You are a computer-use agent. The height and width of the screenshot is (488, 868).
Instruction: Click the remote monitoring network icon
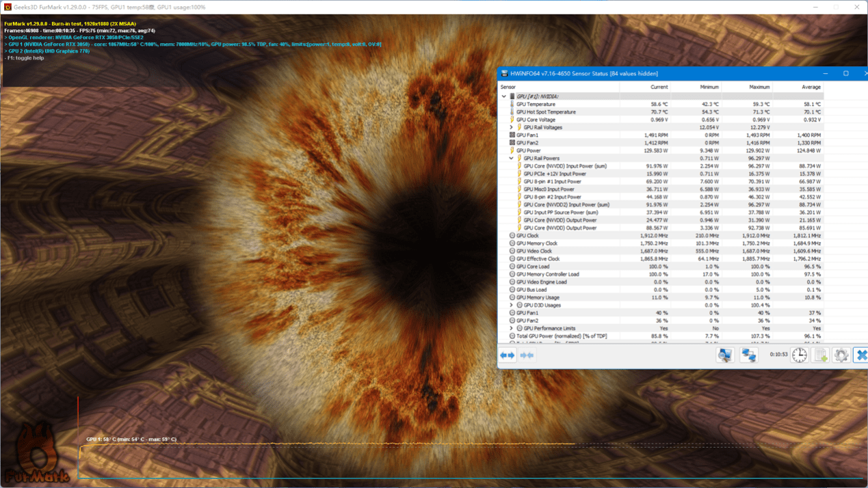point(748,355)
